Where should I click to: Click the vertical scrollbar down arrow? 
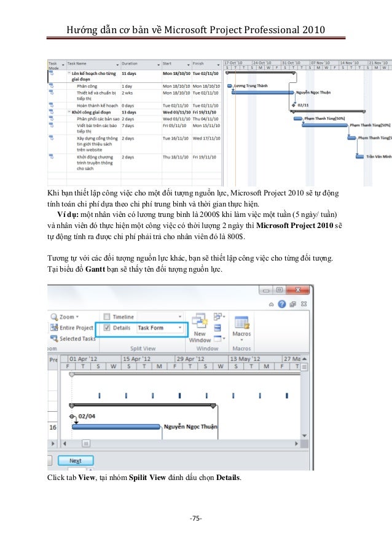tap(304, 436)
